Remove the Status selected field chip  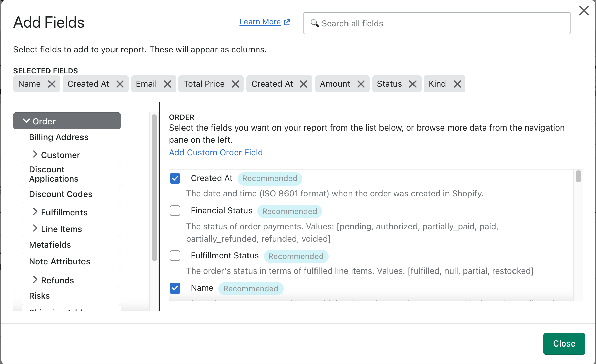[413, 84]
